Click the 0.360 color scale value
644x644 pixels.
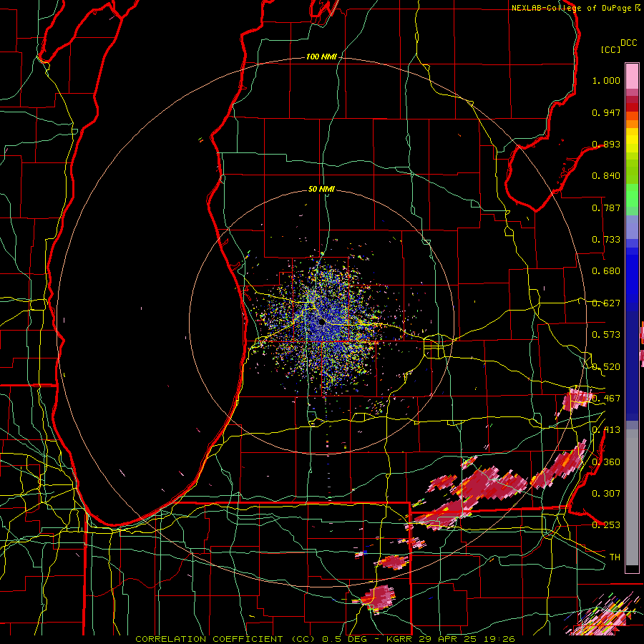pos(606,462)
